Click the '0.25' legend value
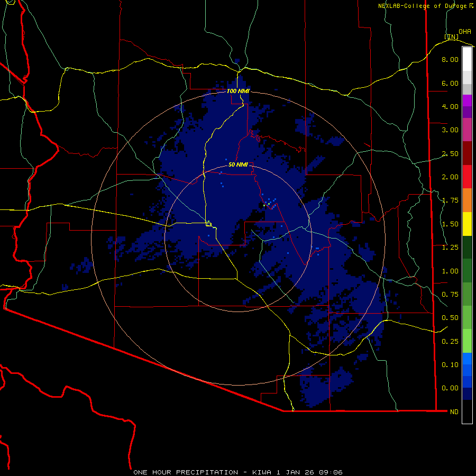This screenshot has height=476, width=476. [x=450, y=342]
